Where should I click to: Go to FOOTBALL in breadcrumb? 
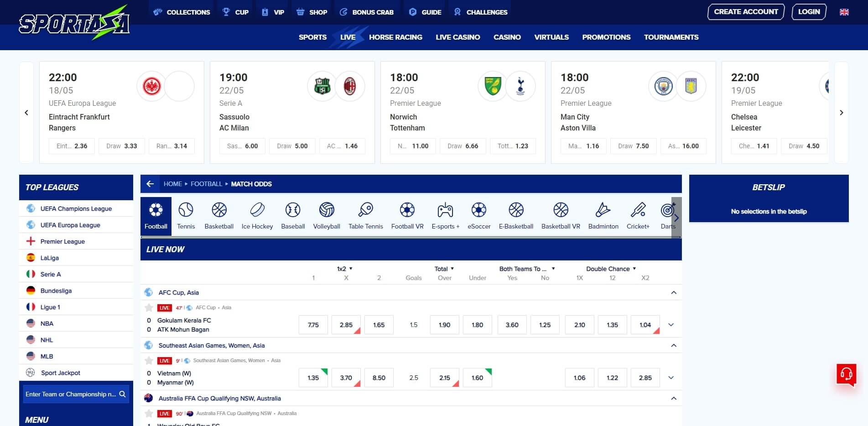pyautogui.click(x=206, y=184)
